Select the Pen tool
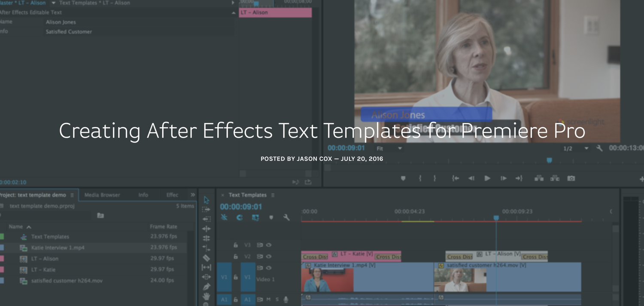Image resolution: width=644 pixels, height=306 pixels. pos(207,287)
